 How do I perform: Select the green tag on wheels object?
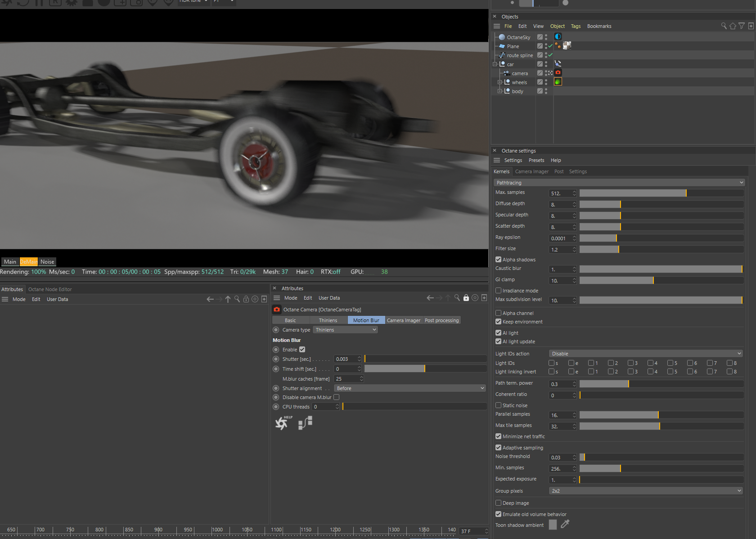coord(558,82)
